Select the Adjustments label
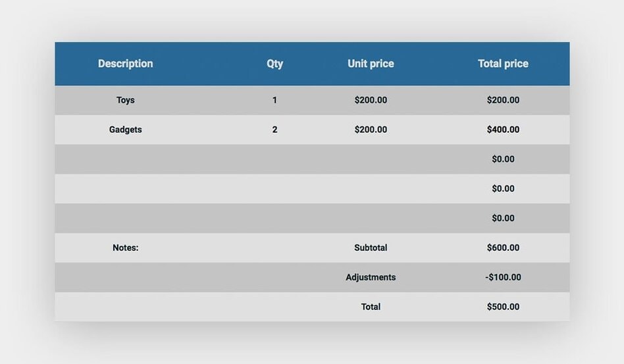The height and width of the screenshot is (364, 624). 371,277
